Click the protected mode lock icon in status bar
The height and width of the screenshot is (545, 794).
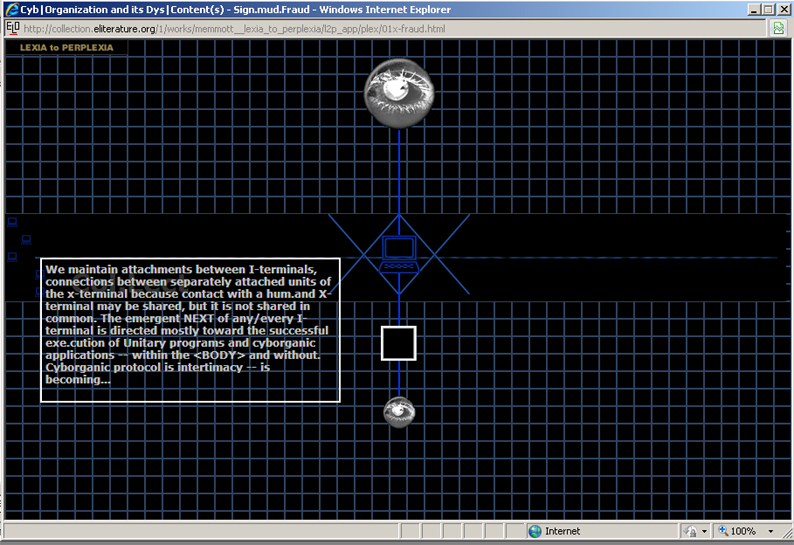click(690, 531)
